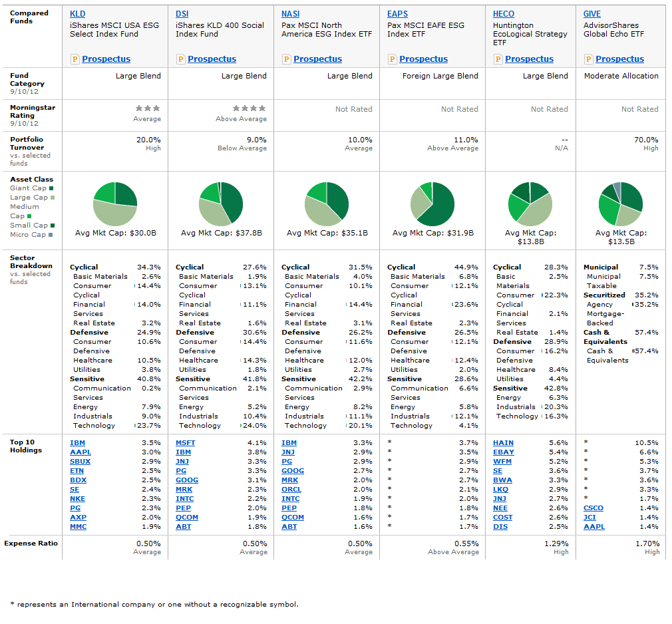Click the international company footnote text
This screenshot has width=672, height=624.
click(154, 604)
